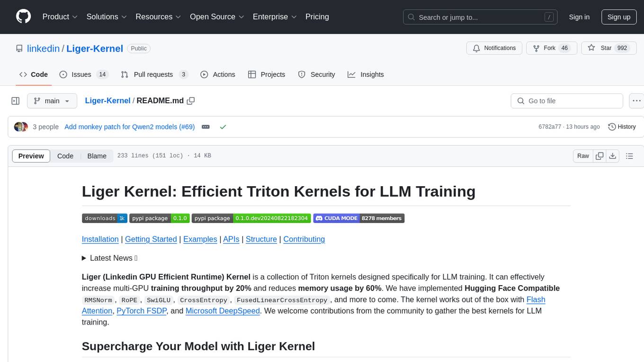Open the Issues tab
The width and height of the screenshot is (644, 362).
[x=84, y=74]
